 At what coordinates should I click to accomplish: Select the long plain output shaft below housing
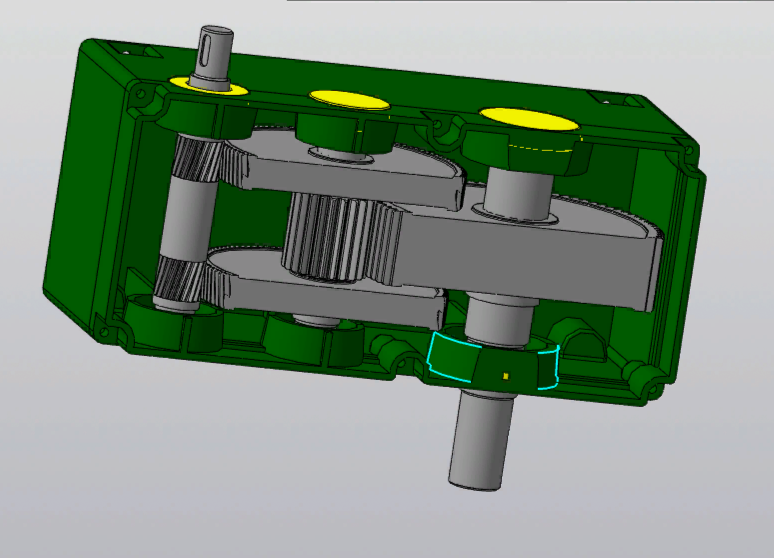tap(480, 438)
